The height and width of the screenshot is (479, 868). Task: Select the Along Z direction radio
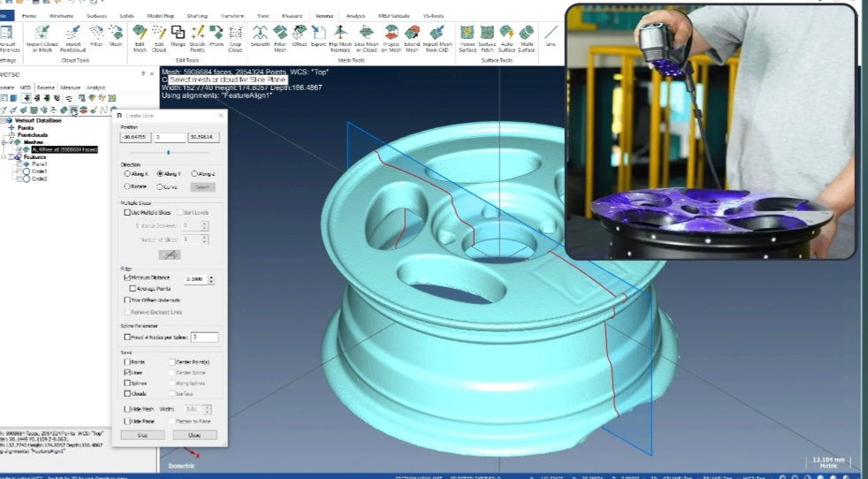194,174
